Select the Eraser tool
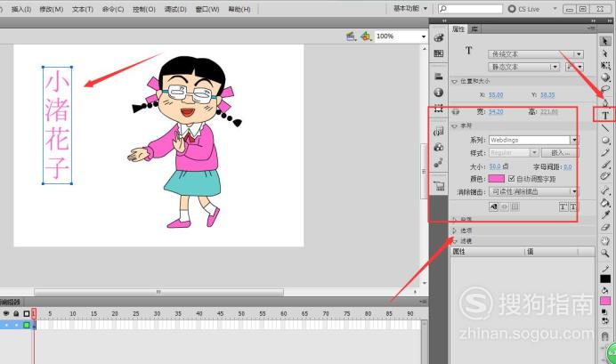Screen dimensions: 616x364 (605, 227)
